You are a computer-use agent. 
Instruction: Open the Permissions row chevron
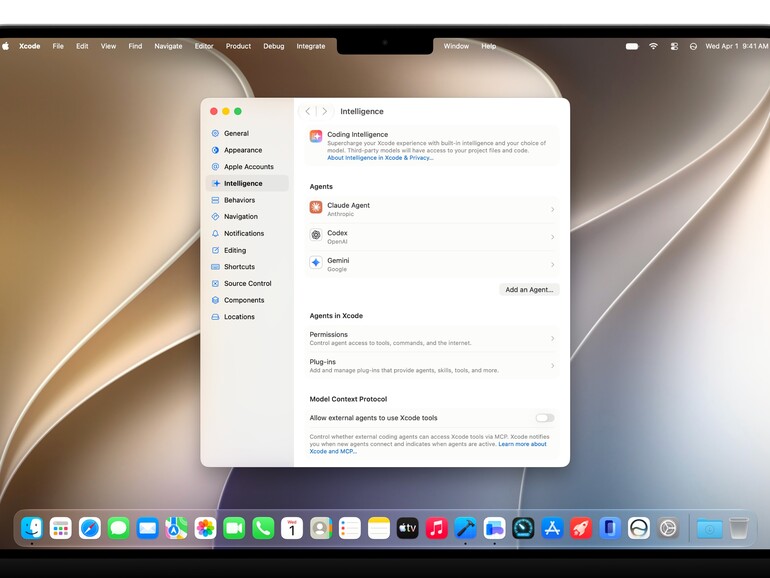click(552, 338)
